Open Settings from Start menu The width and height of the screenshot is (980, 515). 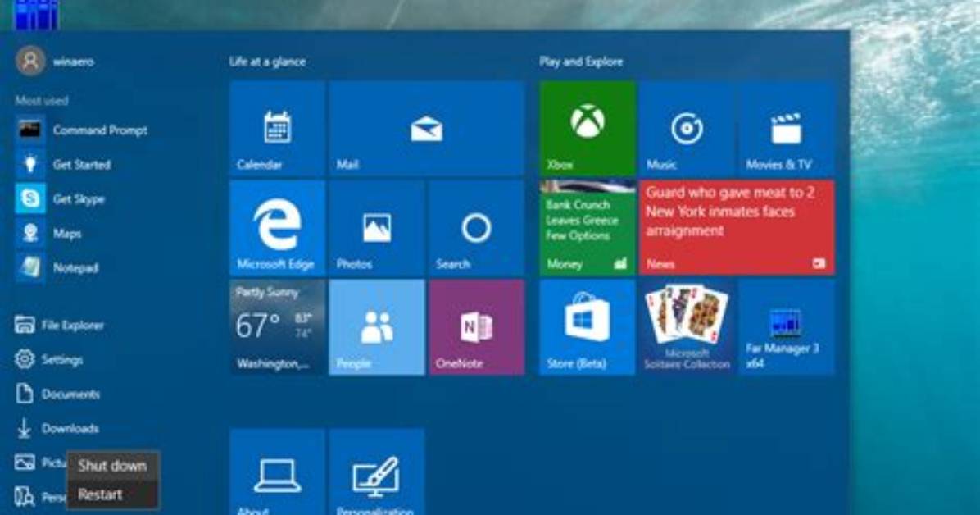48,359
